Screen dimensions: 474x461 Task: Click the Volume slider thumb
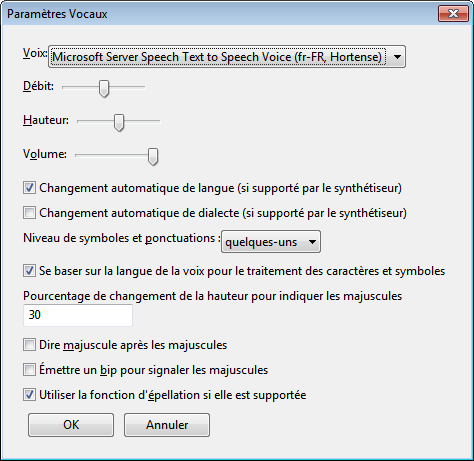(153, 157)
